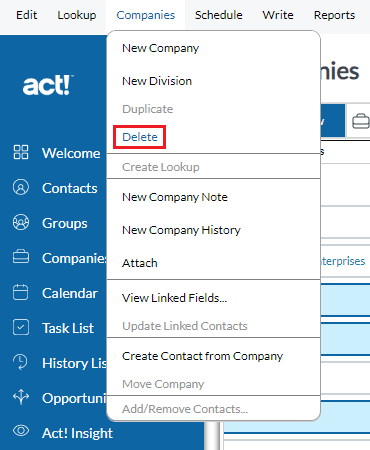Go to Calendar in sidebar

pyautogui.click(x=70, y=293)
